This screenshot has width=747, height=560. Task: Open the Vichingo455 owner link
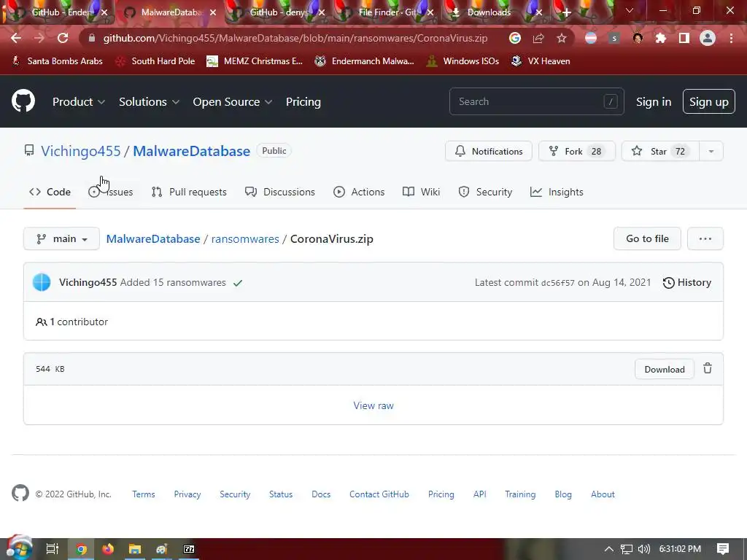pos(80,151)
